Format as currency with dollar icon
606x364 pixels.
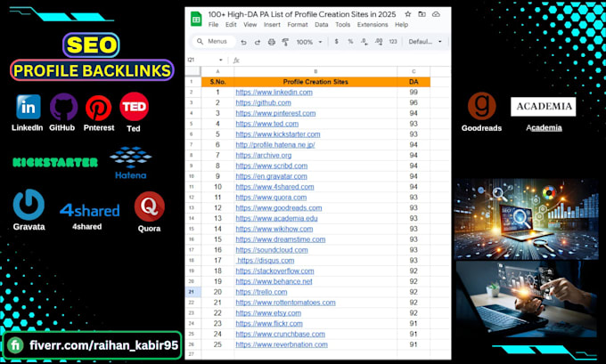click(337, 41)
